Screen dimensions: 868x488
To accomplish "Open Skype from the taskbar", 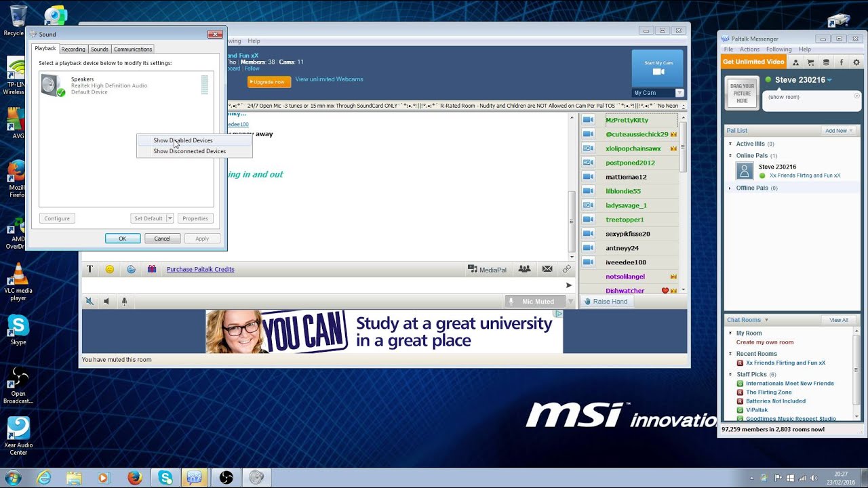I will 165,478.
